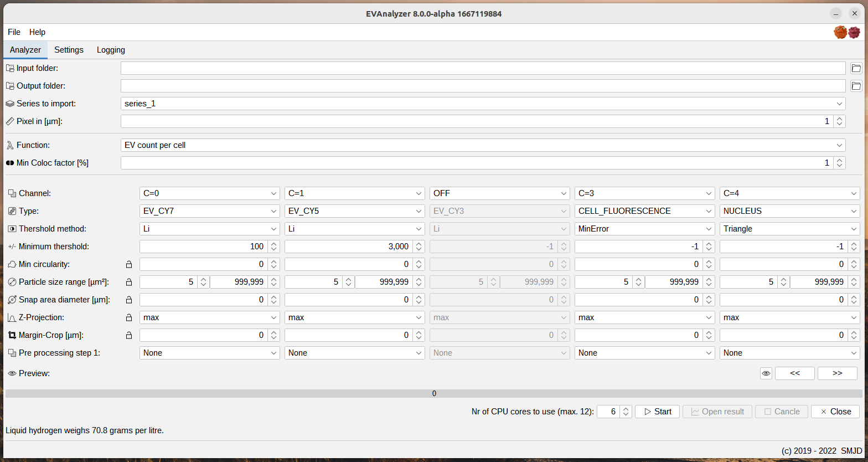Click the red mascot icon in the top right
Screen dimensions: 868x462
(x=854, y=32)
